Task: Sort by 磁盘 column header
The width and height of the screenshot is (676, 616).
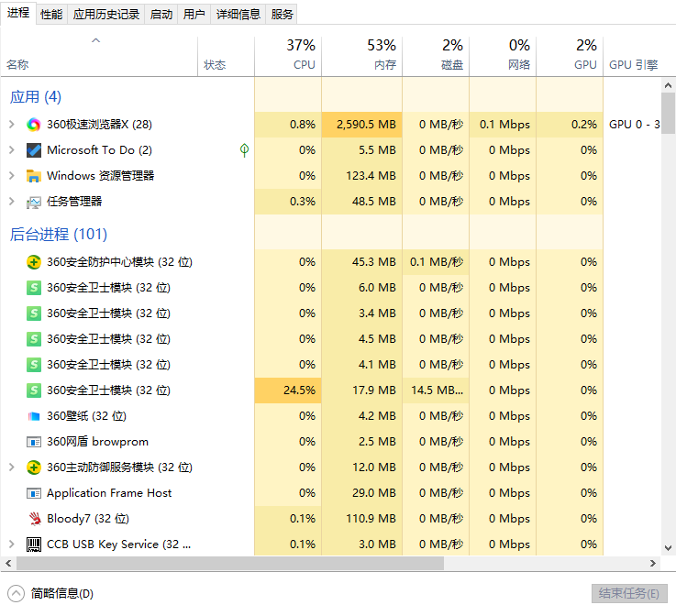Action: point(436,57)
